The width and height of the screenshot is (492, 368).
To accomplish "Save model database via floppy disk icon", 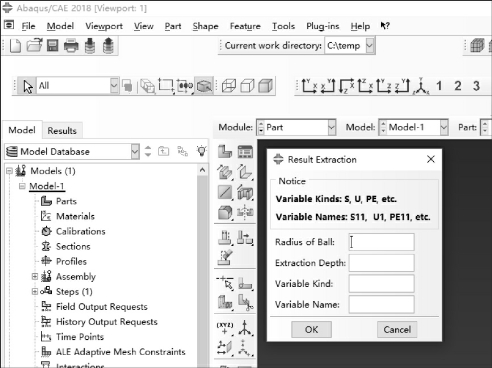I will coord(52,45).
